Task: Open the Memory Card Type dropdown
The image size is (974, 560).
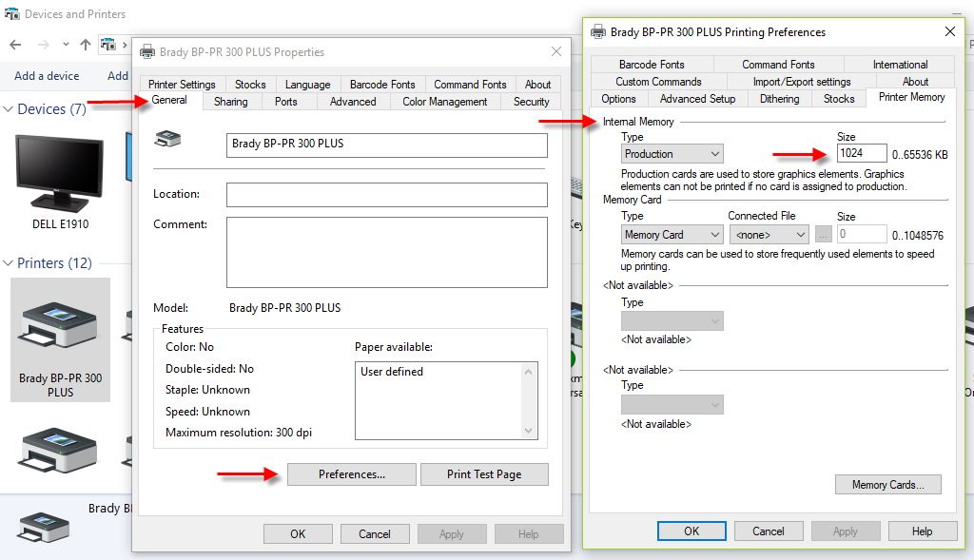Action: coord(672,235)
